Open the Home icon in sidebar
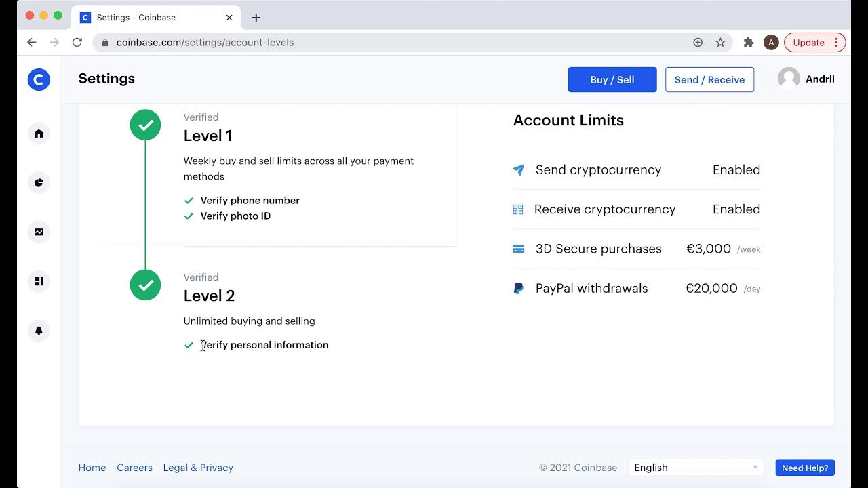 pyautogui.click(x=39, y=134)
